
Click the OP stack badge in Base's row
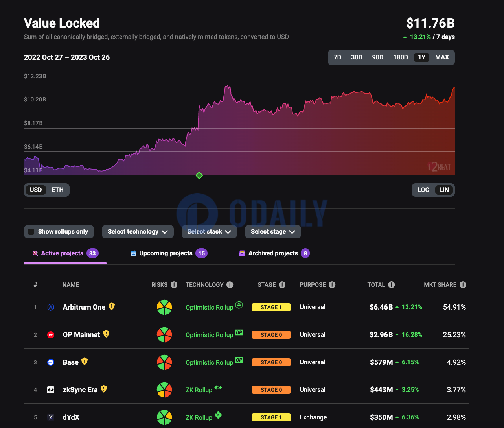coord(239,360)
